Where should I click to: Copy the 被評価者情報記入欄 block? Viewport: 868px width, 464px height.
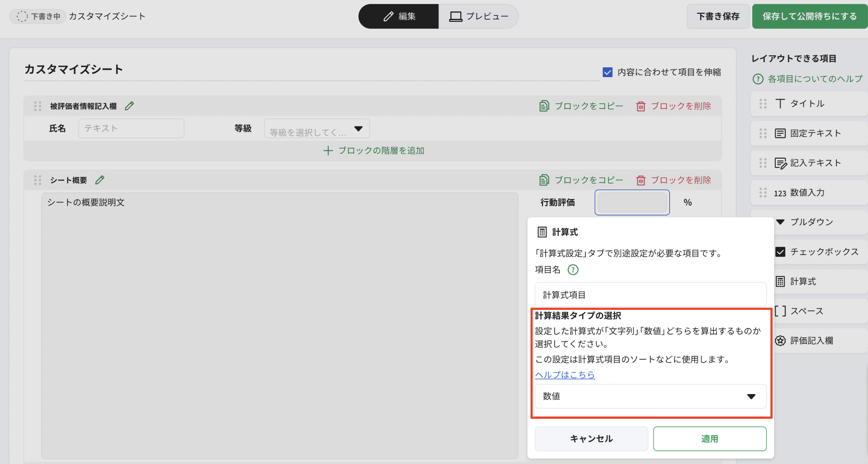point(581,106)
